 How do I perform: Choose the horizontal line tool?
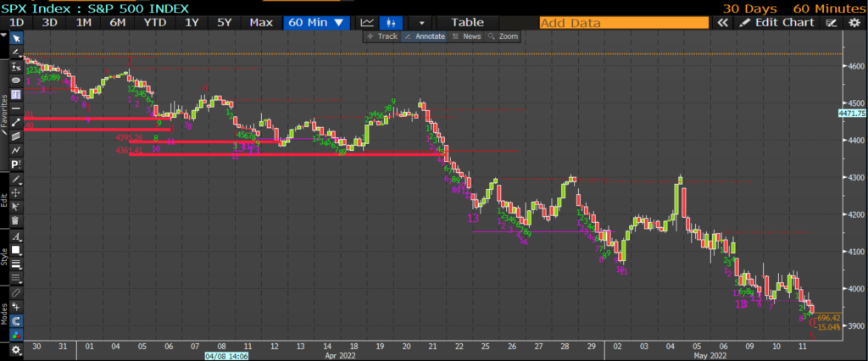pos(16,108)
